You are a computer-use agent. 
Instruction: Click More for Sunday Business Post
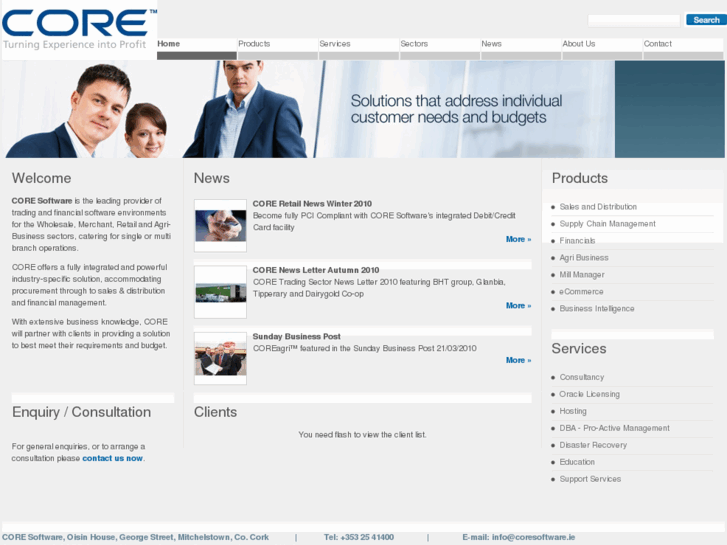coord(518,360)
